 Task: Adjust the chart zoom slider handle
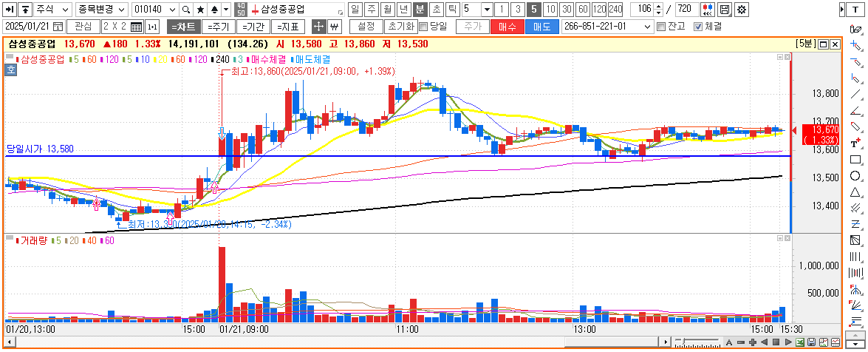coord(683,342)
